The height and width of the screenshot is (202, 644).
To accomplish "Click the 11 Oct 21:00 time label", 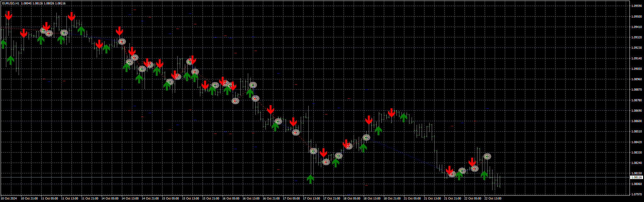I will tap(90, 199).
